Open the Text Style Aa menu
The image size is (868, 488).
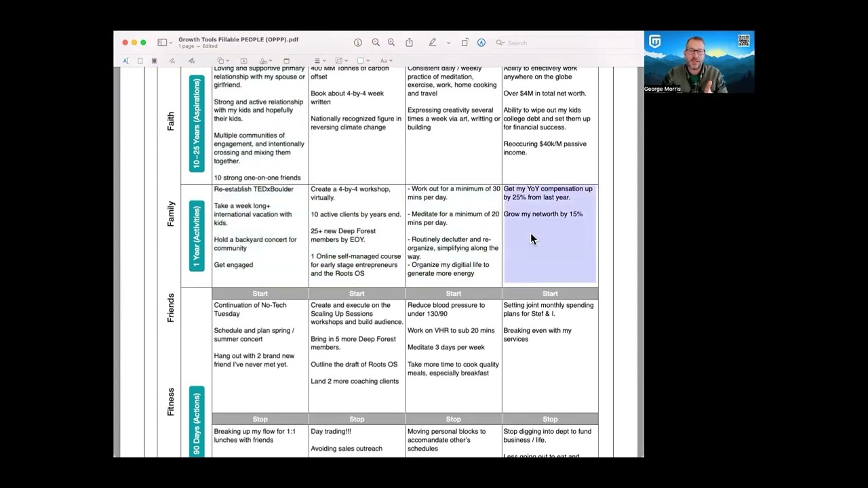click(x=386, y=61)
